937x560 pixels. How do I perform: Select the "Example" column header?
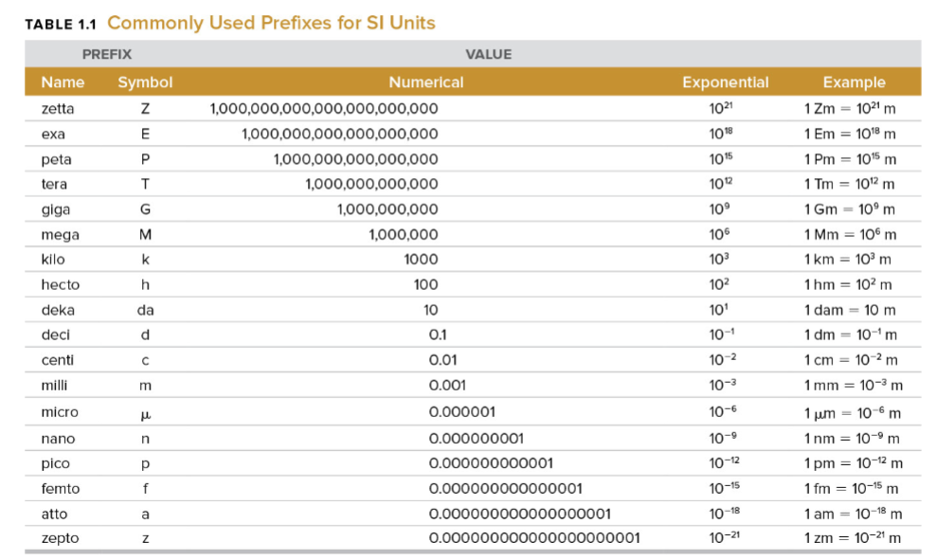tap(854, 82)
